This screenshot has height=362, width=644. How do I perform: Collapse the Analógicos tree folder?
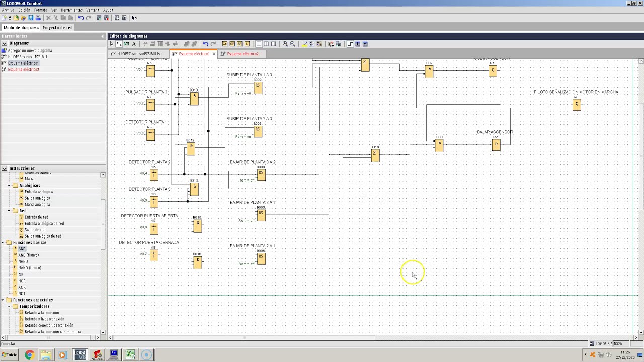coord(9,185)
